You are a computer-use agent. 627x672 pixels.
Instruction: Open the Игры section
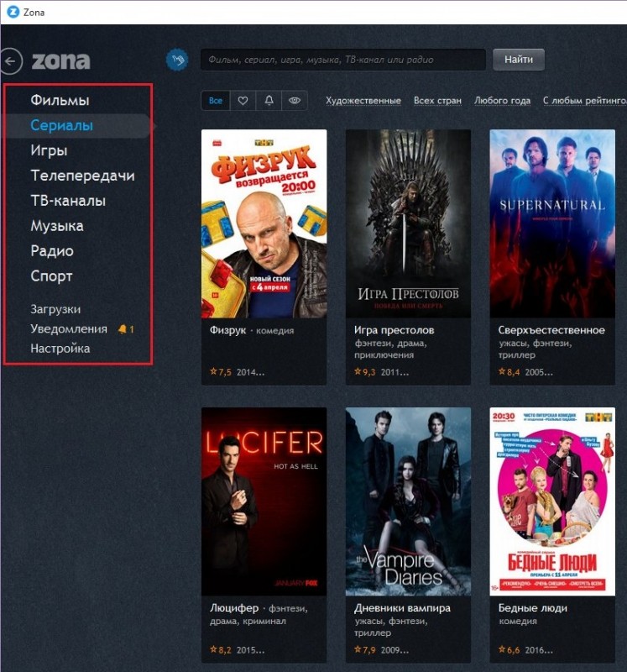pos(49,150)
